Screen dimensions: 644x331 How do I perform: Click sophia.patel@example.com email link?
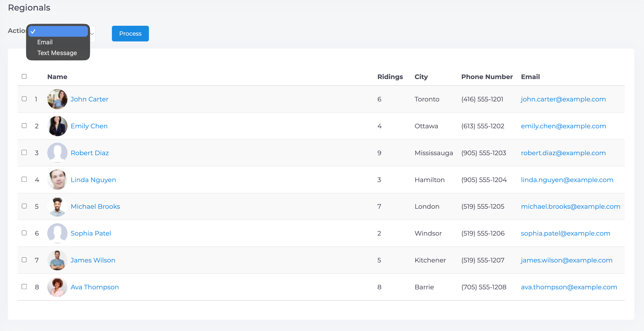point(566,233)
